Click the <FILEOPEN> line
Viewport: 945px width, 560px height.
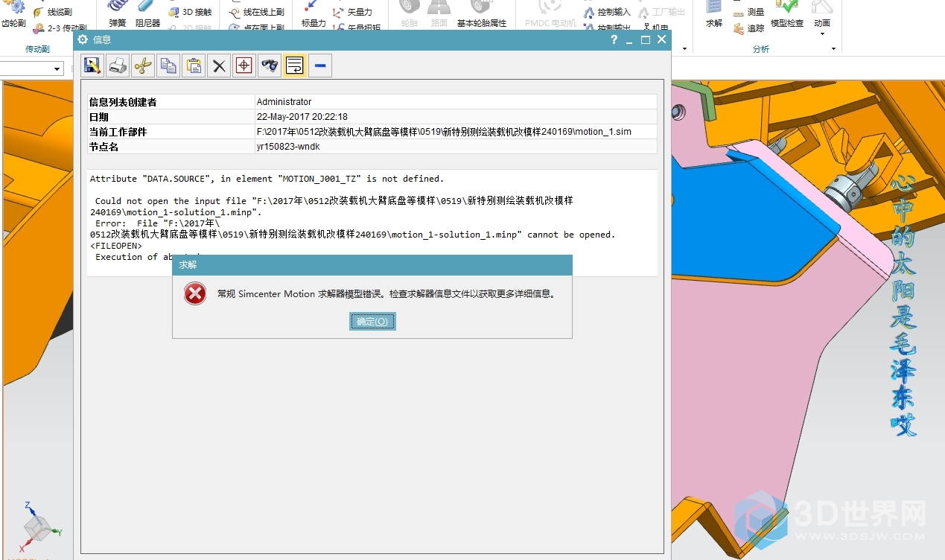tap(115, 246)
